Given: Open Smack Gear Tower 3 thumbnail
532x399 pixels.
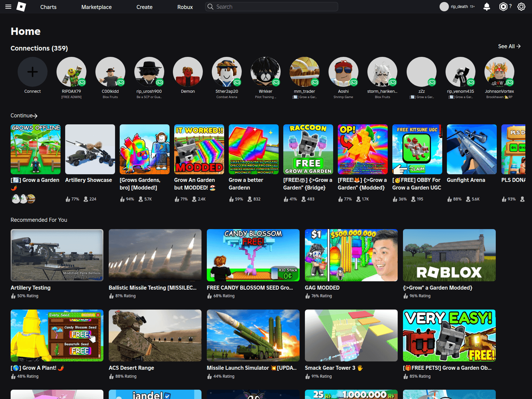Looking at the screenshot, I should pos(351,335).
